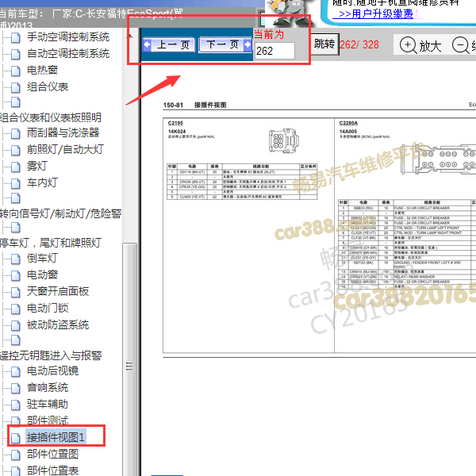Select 部件测试 in the tree
Viewport: 476px width, 476px height.
pyautogui.click(x=48, y=420)
